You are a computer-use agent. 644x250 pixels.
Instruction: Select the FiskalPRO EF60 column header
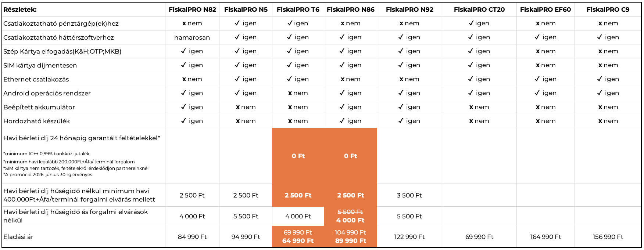click(x=545, y=10)
